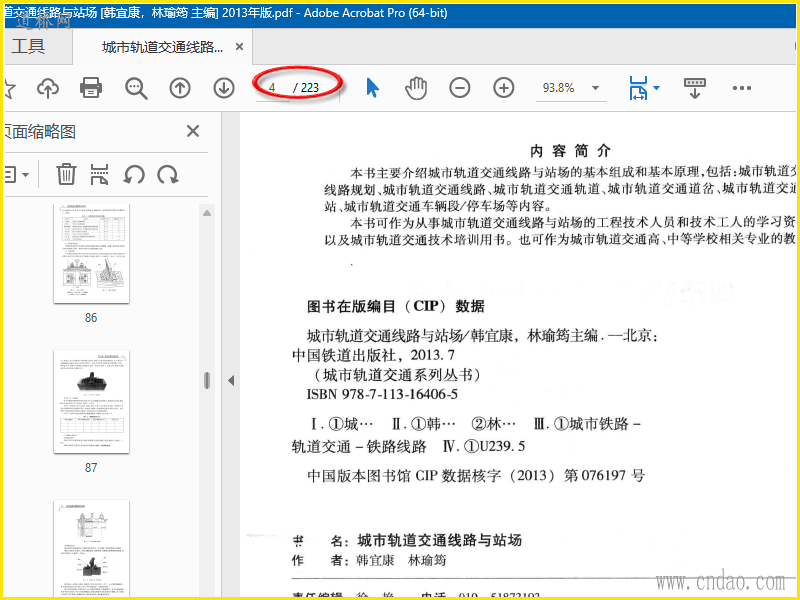Open the find text magnifier tool
Viewport: 800px width, 600px height.
136,88
